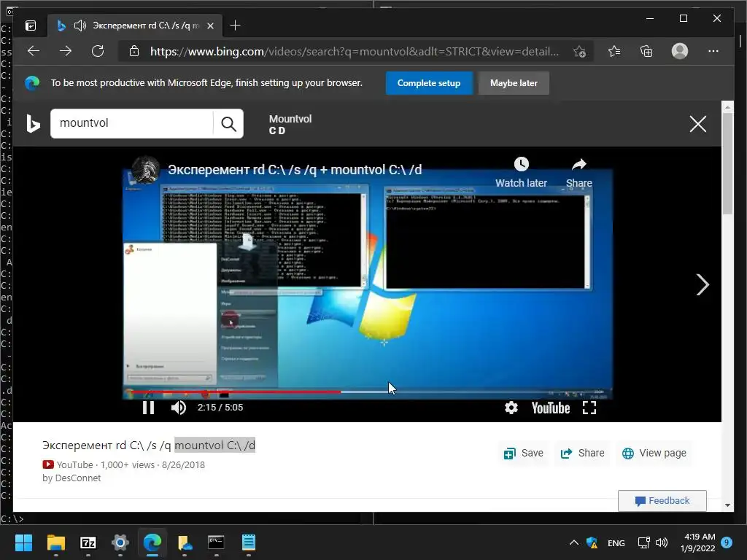Open a new browser tab

(235, 26)
